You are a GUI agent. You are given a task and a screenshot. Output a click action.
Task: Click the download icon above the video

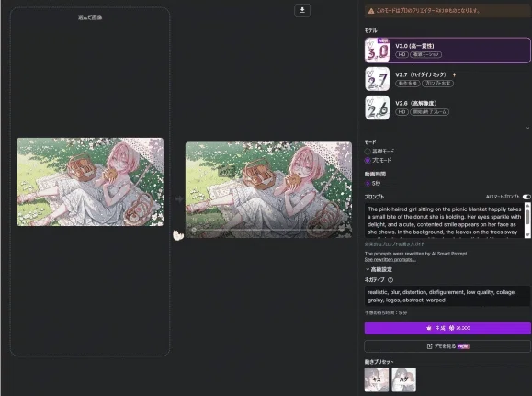[x=302, y=10]
